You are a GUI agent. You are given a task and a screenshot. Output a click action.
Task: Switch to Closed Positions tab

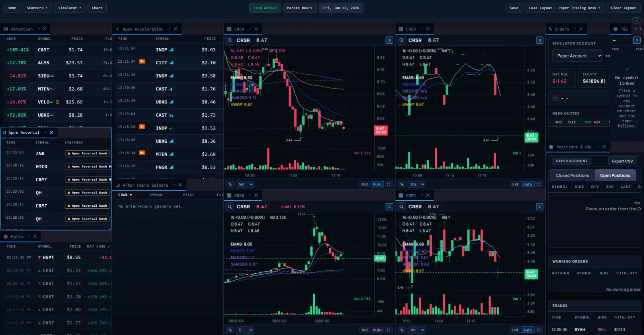point(572,175)
